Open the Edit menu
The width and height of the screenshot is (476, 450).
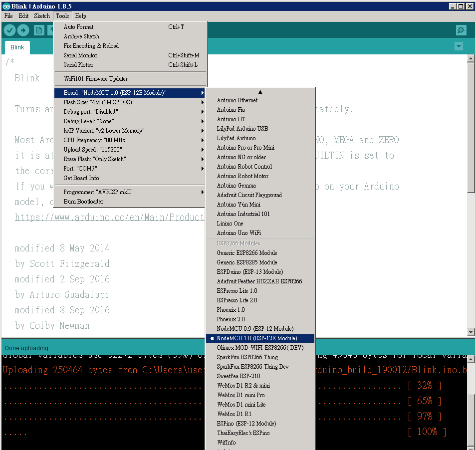(x=23, y=16)
